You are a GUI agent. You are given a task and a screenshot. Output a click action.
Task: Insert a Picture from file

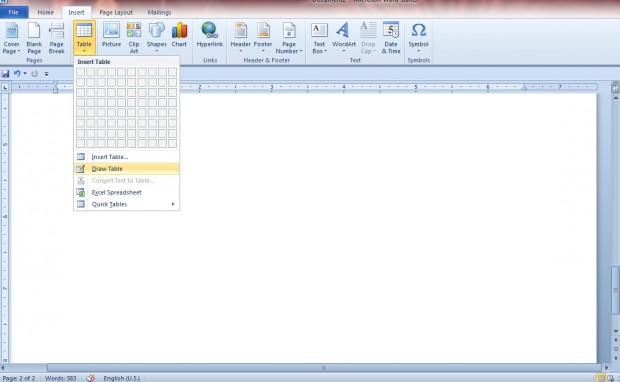point(112,36)
